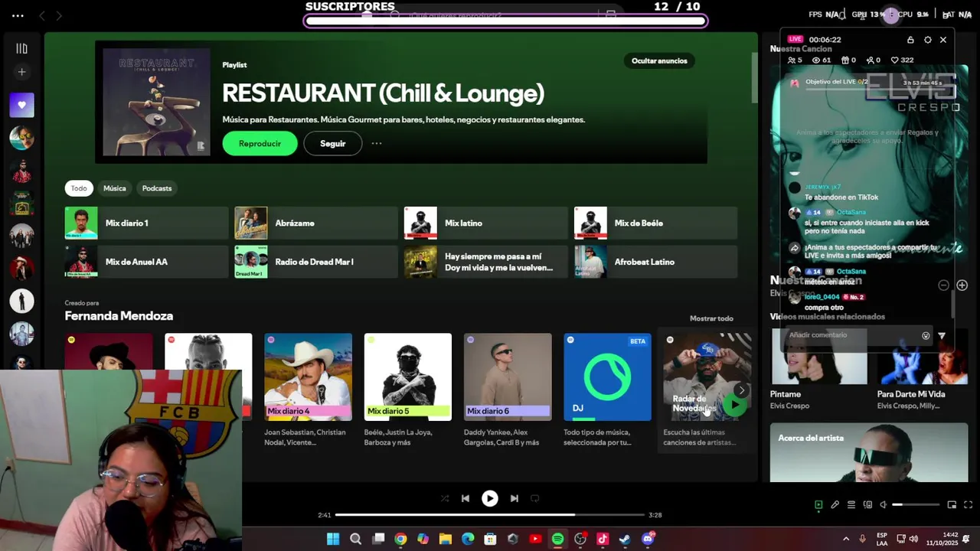Select the Todo filter chip

(79, 188)
